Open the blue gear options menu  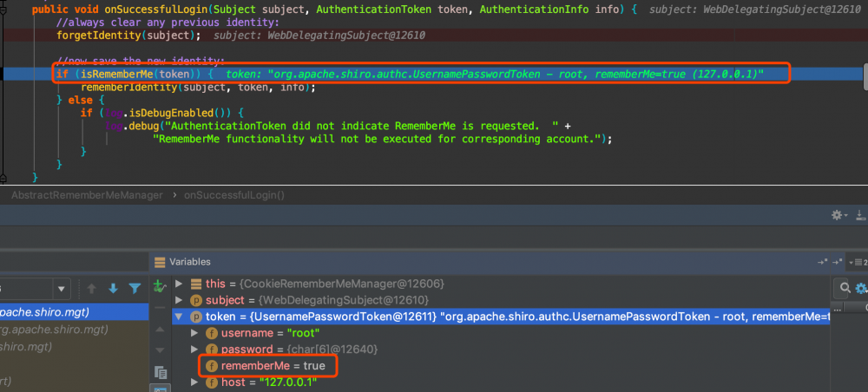tap(861, 288)
